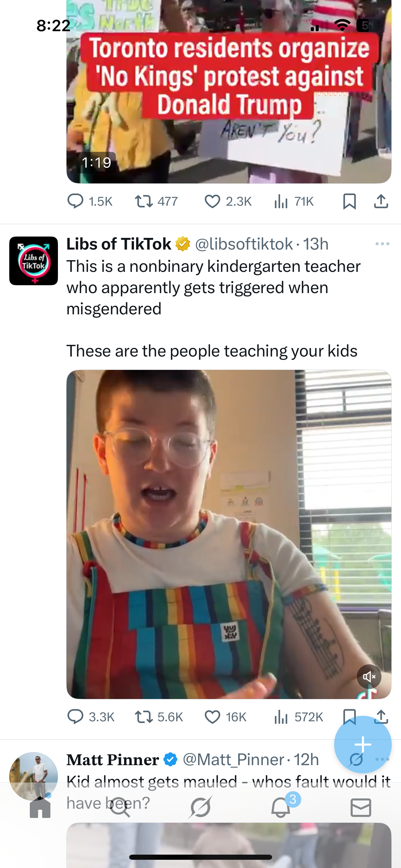This screenshot has height=868, width=401.
Task: Open Matt Pinner's profile name
Action: click(113, 760)
